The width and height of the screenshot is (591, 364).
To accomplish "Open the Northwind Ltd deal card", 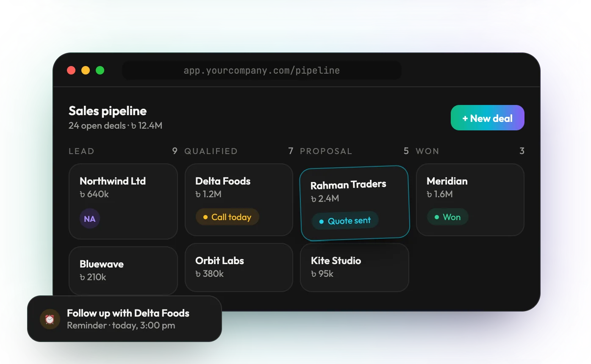I will coord(123,201).
